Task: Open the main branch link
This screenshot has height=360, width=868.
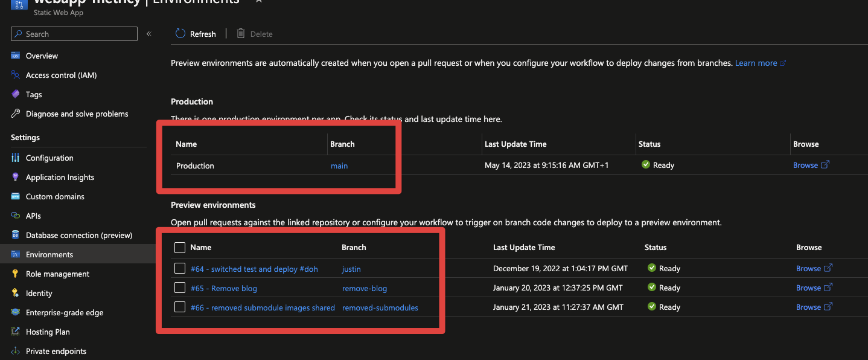Action: (339, 166)
